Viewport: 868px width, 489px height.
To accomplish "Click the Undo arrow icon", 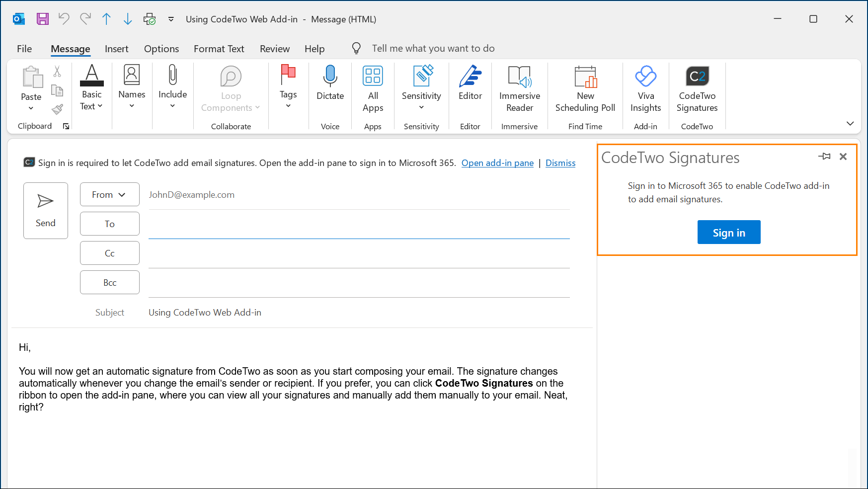I will click(x=64, y=19).
